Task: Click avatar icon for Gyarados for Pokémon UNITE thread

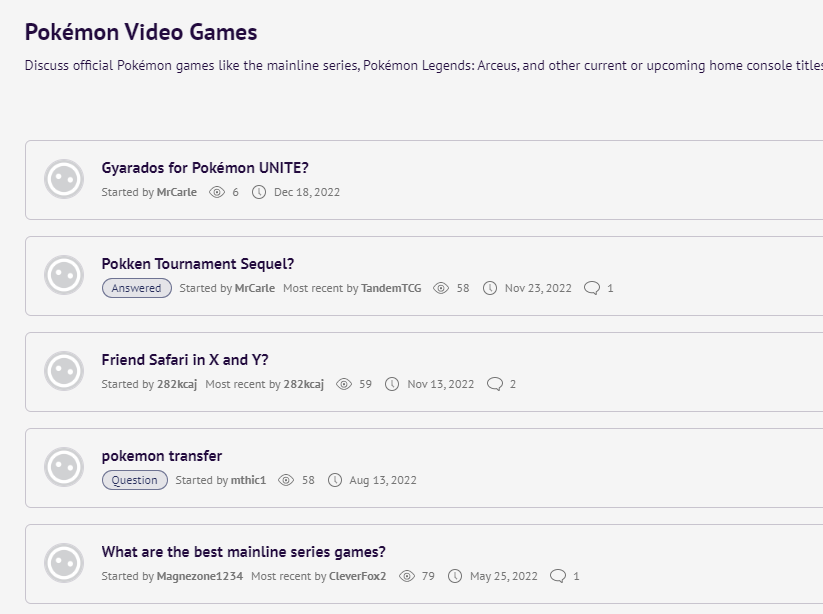Action: [64, 179]
